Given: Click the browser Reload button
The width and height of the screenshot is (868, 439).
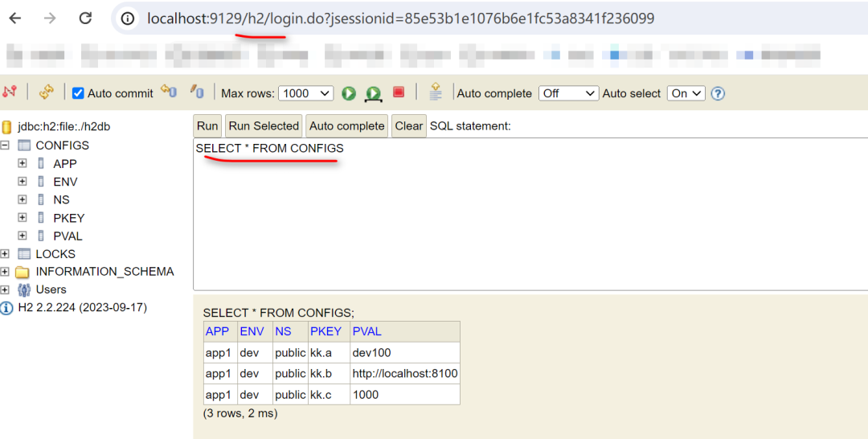Looking at the screenshot, I should click(85, 18).
